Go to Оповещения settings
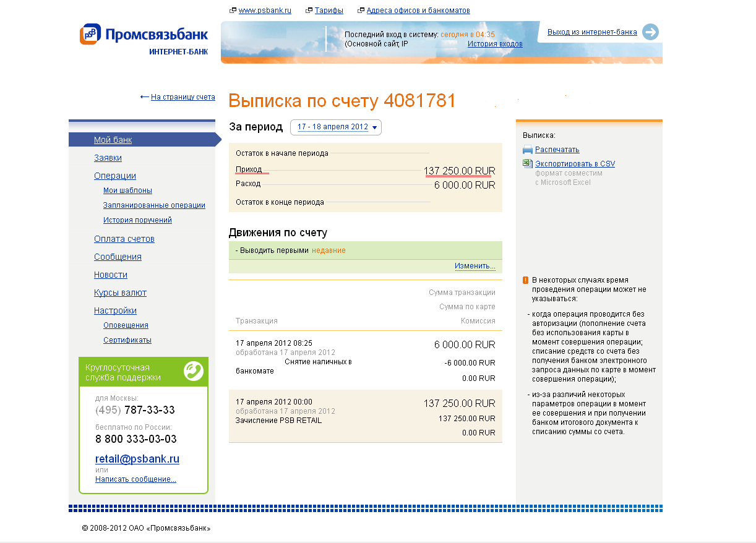756x543 pixels. tap(126, 325)
